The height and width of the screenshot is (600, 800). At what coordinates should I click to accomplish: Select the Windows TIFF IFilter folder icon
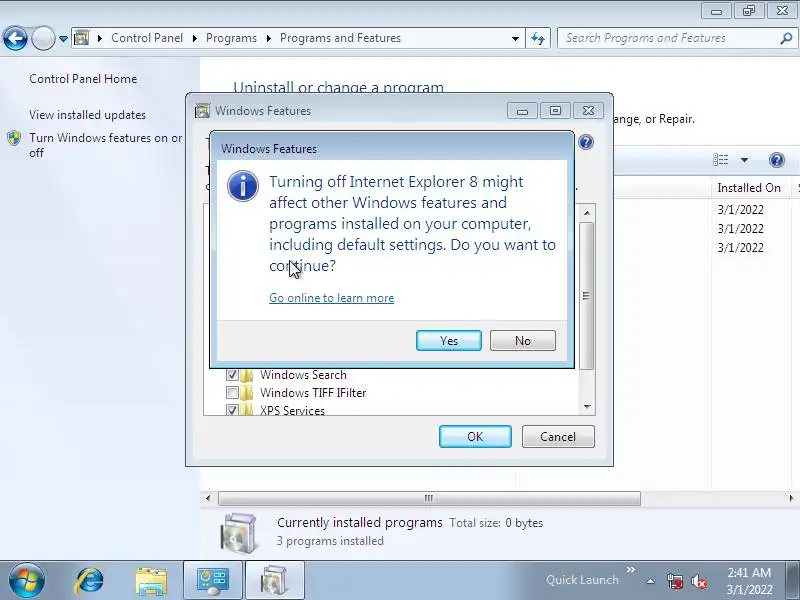point(247,393)
